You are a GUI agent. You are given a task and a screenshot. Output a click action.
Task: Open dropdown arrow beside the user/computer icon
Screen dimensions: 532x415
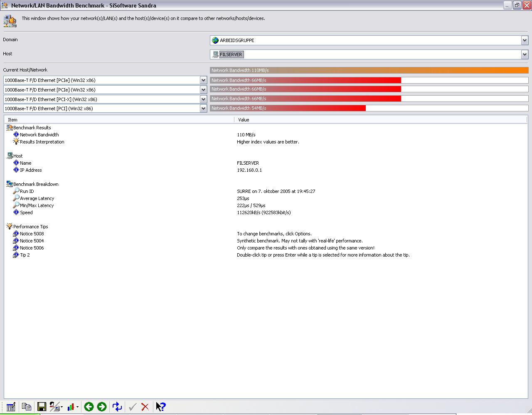point(62,407)
